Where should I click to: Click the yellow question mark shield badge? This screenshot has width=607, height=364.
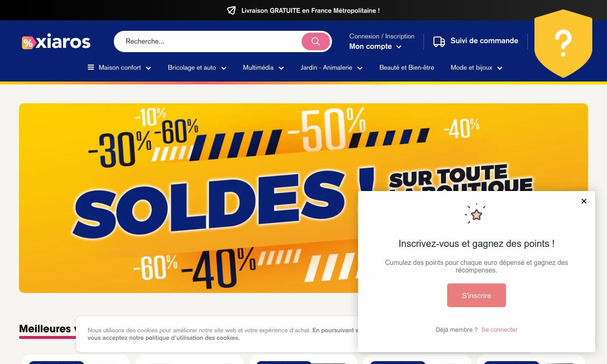coord(563,44)
